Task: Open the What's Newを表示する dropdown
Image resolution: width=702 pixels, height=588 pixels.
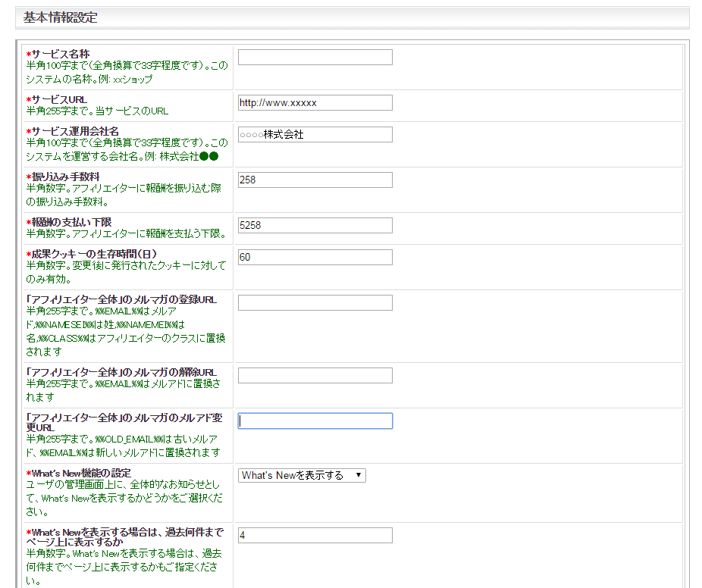Action: (x=302, y=475)
